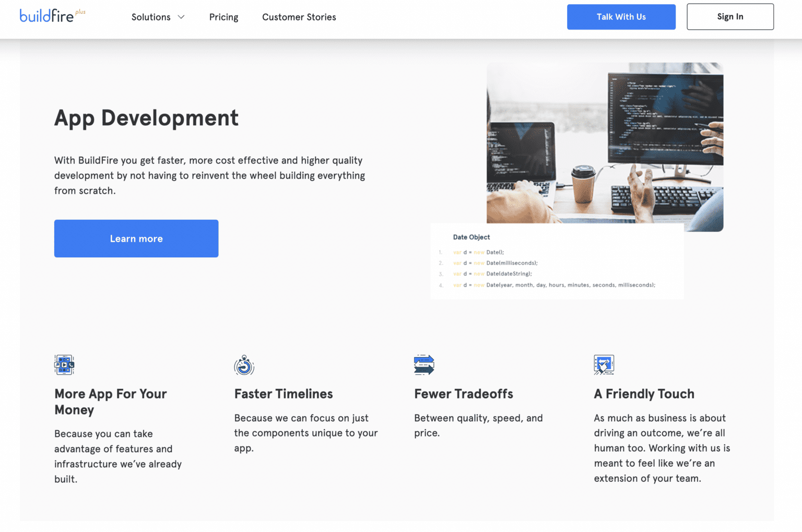
Task: Expand the Solutions navigation item
Action: coord(151,17)
